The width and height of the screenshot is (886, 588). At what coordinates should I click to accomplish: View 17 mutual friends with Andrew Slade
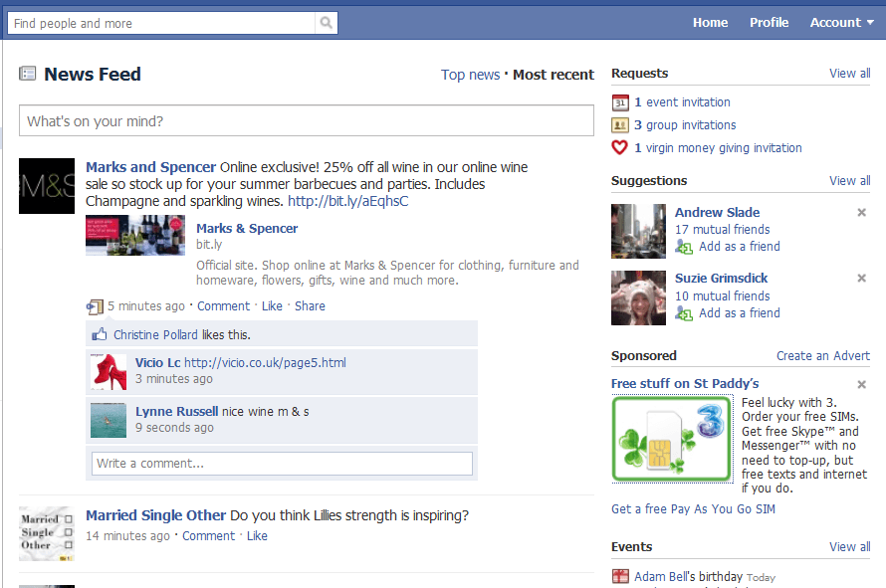pos(722,229)
